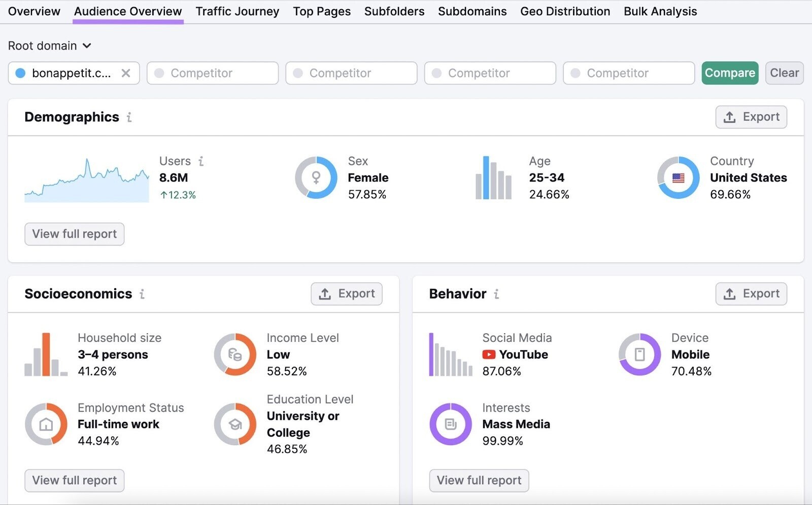Click the Demographics info icon
This screenshot has height=505, width=812.
[x=129, y=117]
